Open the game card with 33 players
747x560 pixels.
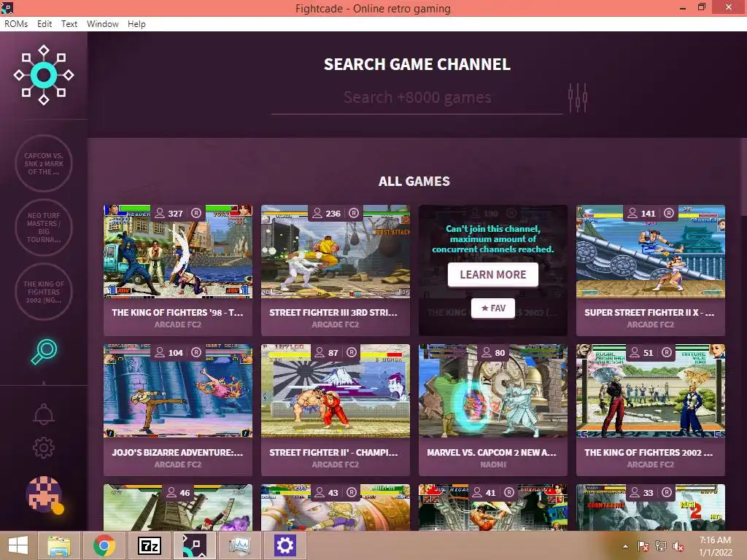pyautogui.click(x=650, y=507)
